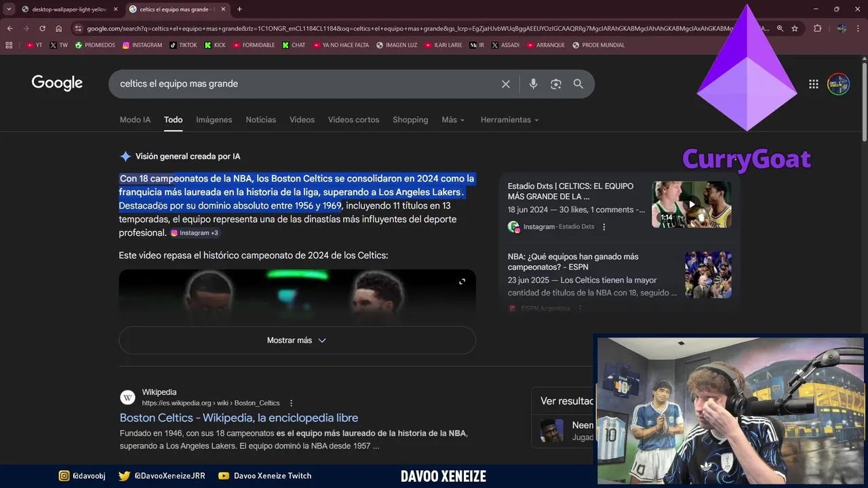The image size is (868, 488).
Task: Open the bookmarks apps grid icon
Action: coord(9,45)
